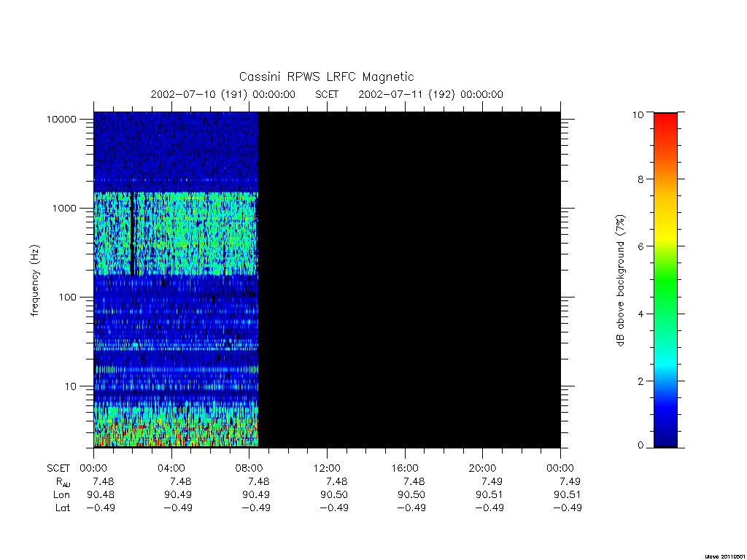Click the plot title 'Cassini RPWS LRFC Magnetic'
Screen dimensions: 747x560
click(326, 77)
